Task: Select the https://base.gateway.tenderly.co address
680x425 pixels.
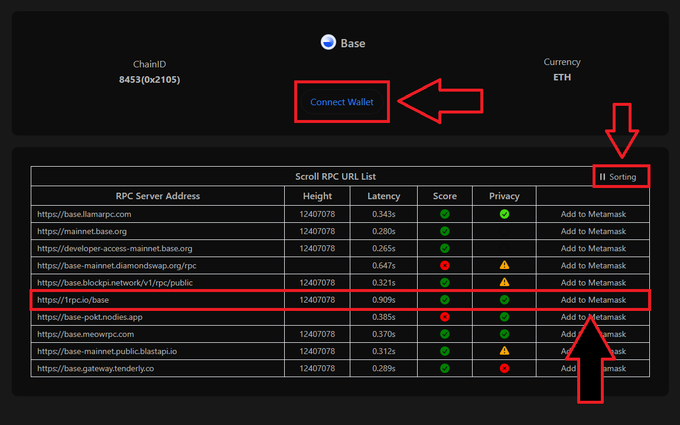Action: point(95,368)
